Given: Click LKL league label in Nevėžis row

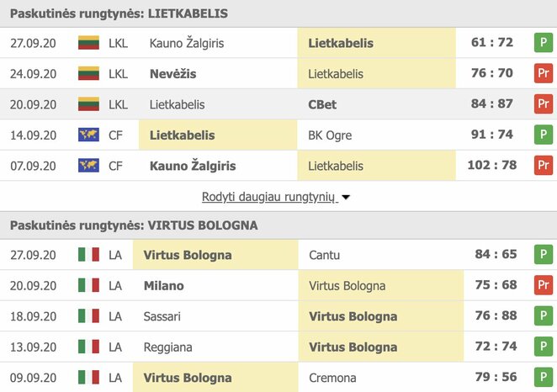Looking at the screenshot, I should 119,74.
